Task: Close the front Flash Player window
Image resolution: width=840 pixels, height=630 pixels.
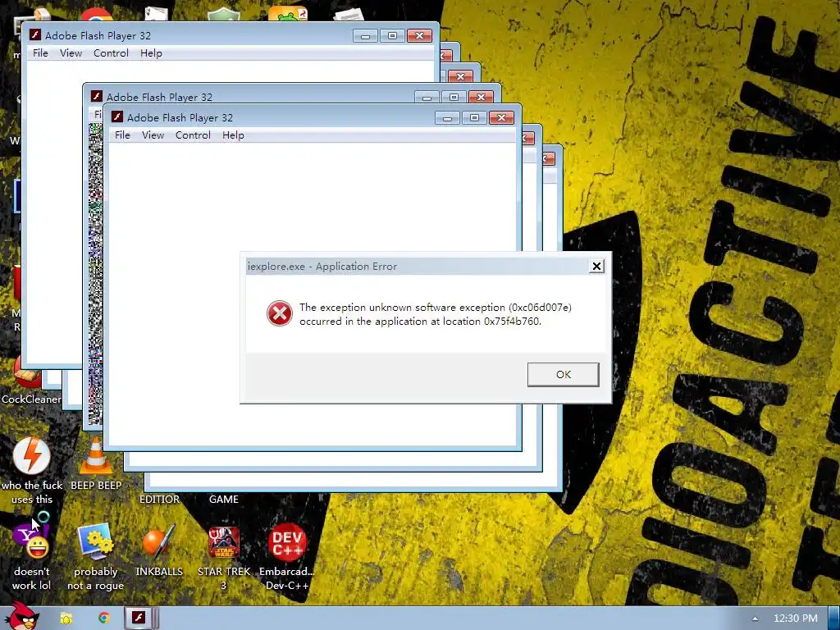Action: [x=501, y=117]
